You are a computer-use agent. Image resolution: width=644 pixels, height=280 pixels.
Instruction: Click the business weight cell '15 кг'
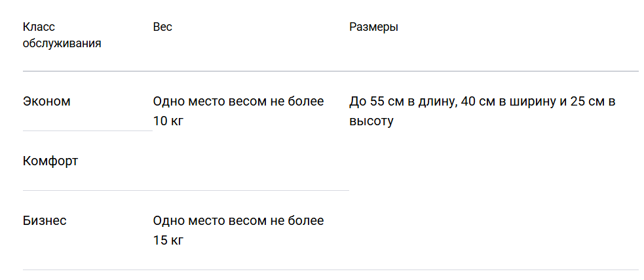click(168, 241)
